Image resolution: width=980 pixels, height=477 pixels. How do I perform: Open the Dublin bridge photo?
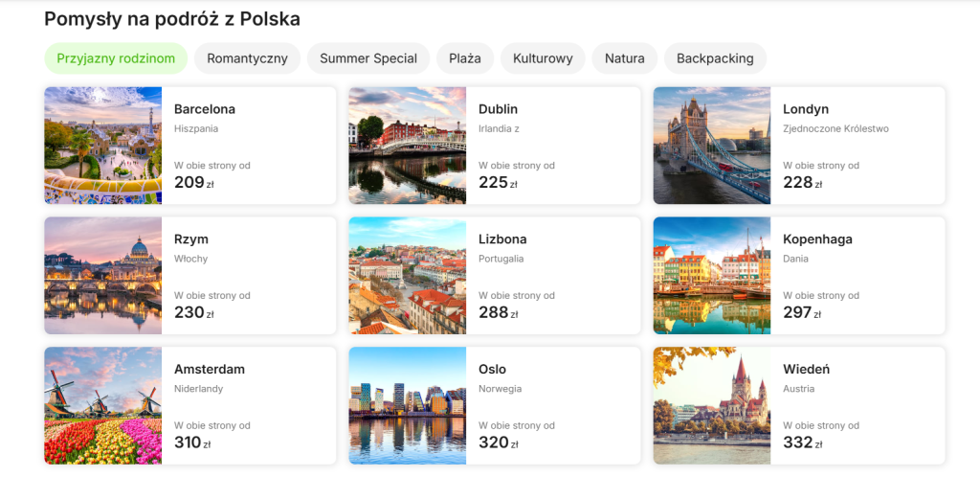coord(407,146)
